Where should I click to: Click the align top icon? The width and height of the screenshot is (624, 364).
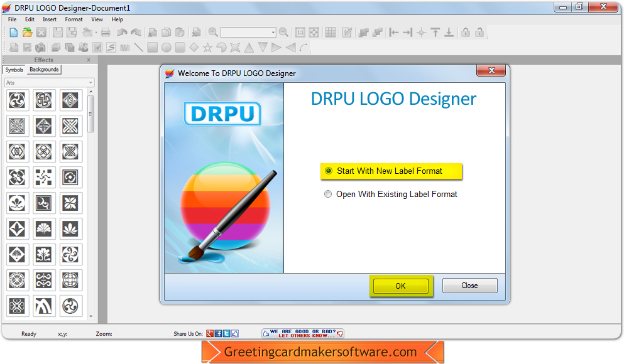435,33
